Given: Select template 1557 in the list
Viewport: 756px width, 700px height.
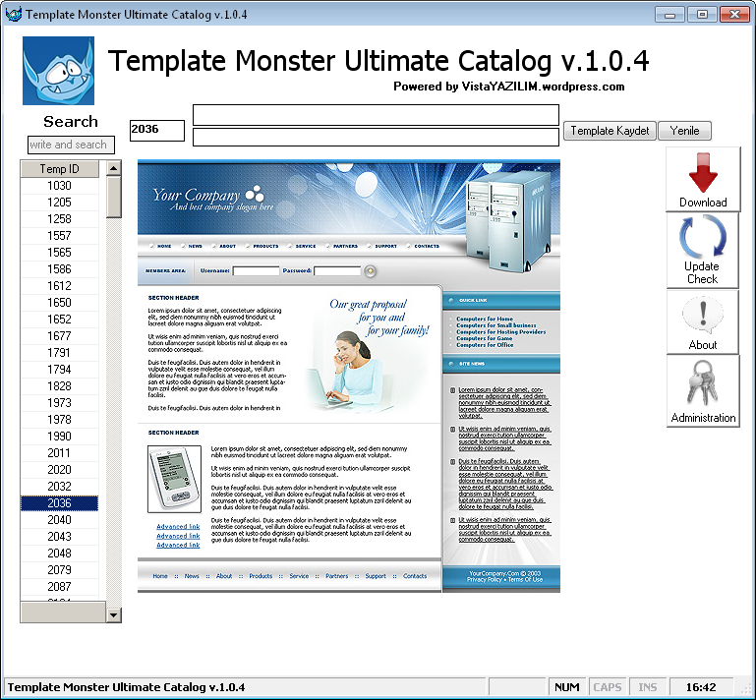Looking at the screenshot, I should click(59, 236).
